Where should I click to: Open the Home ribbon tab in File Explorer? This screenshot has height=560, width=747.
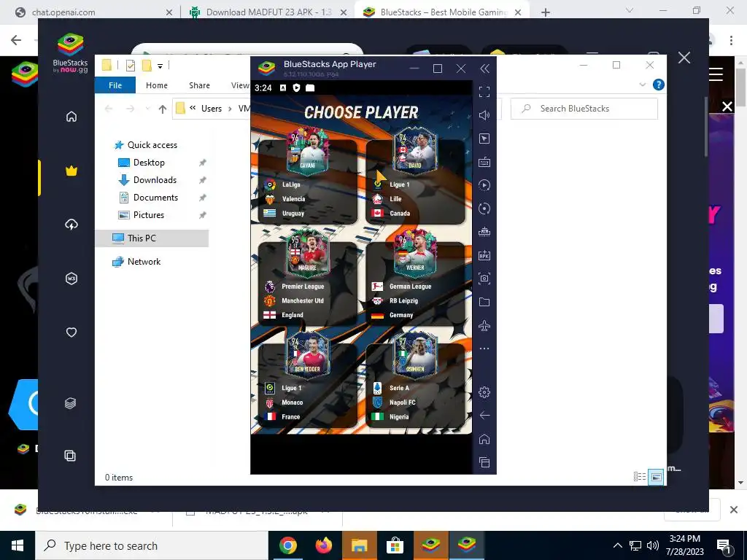[157, 85]
